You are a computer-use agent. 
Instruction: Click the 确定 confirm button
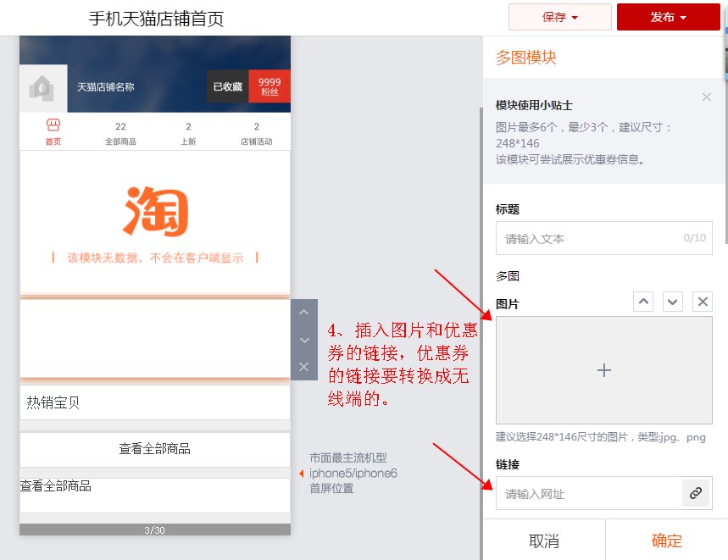point(666,540)
